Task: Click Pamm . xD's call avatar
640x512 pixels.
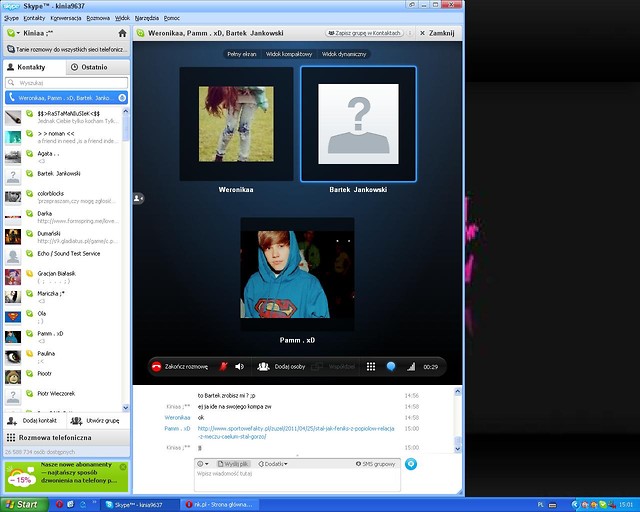Action: coord(297,274)
